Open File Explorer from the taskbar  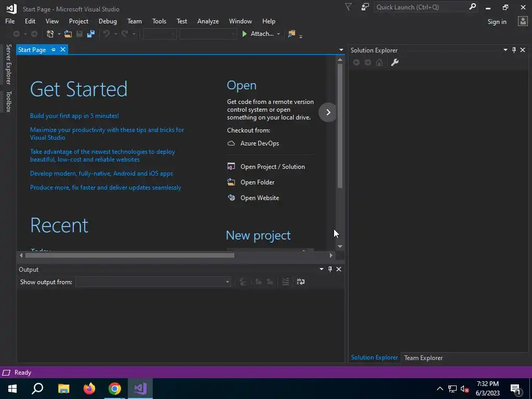coord(64,389)
